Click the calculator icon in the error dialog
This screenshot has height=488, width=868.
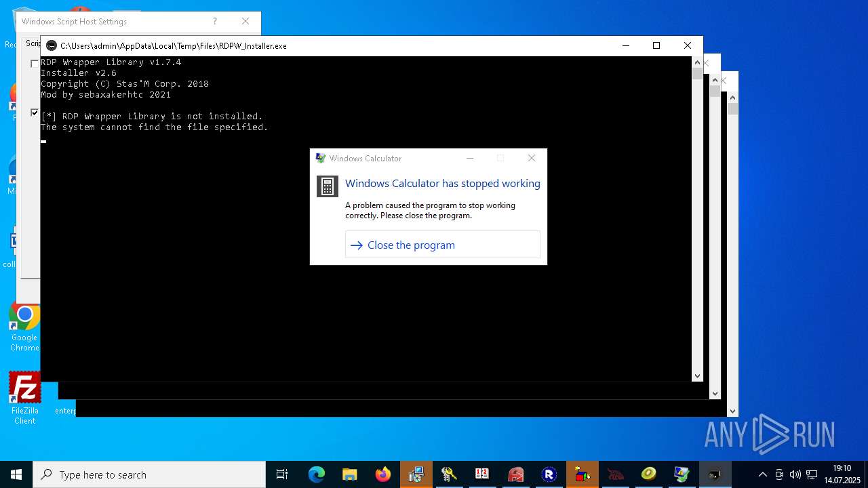tap(328, 186)
